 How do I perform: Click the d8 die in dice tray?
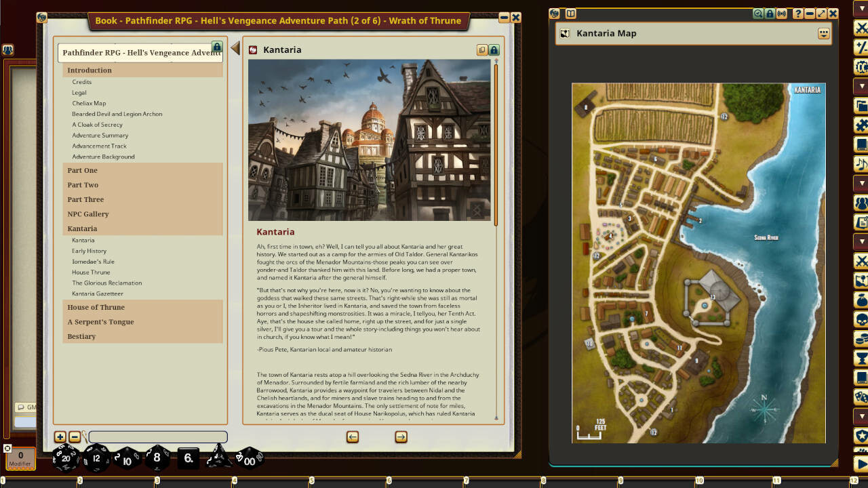click(157, 459)
